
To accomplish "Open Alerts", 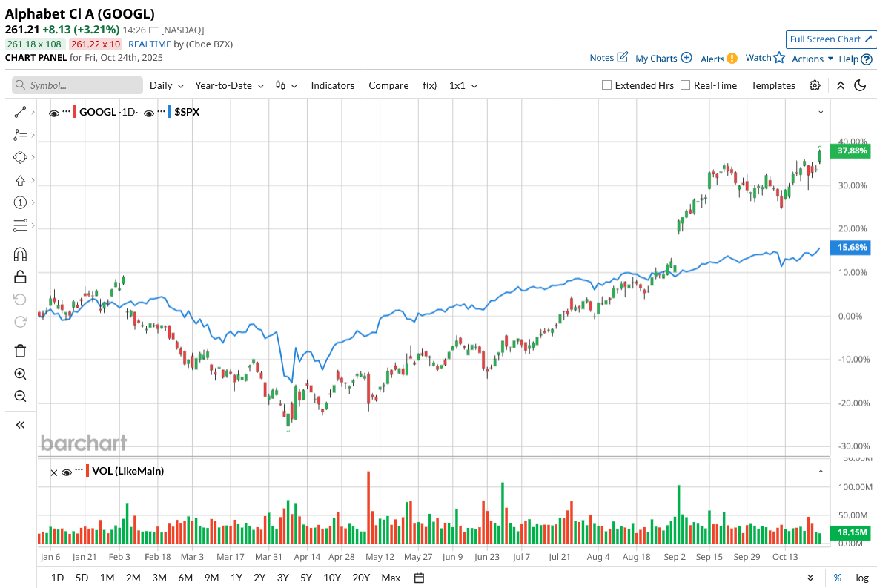I will [x=718, y=59].
